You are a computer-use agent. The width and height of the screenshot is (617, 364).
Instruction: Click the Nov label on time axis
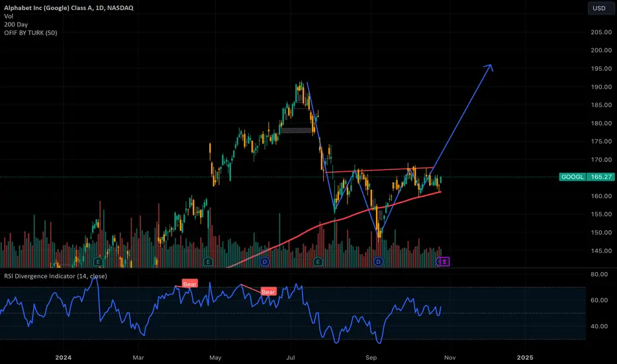450,357
